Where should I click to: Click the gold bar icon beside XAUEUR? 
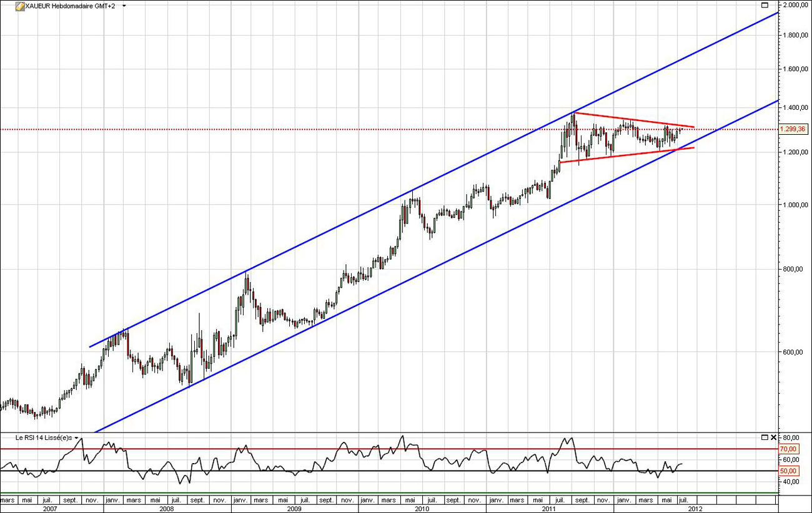pos(19,6)
